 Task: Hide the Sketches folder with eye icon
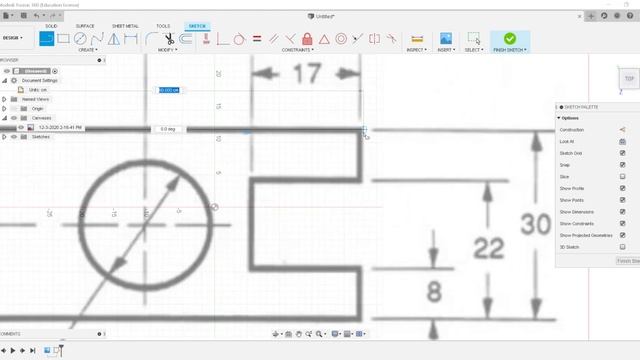pos(14,137)
